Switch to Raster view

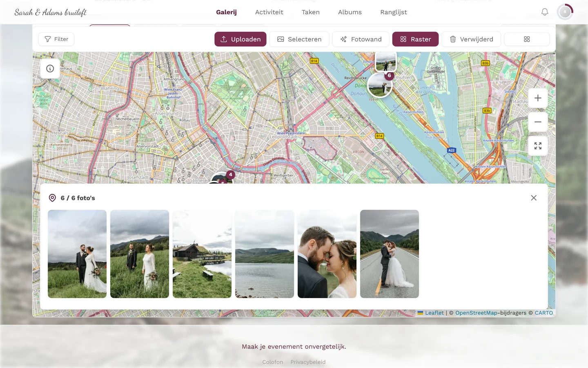[x=415, y=39]
